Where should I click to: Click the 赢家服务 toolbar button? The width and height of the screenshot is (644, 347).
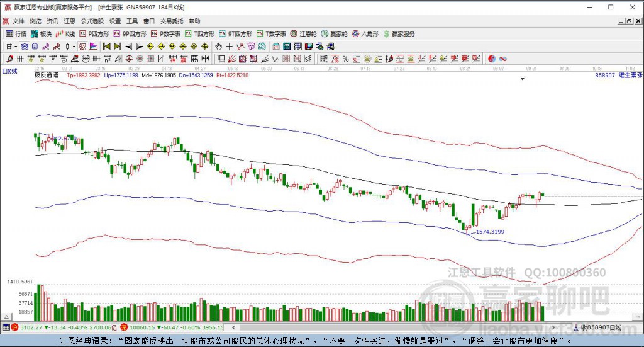coord(399,34)
